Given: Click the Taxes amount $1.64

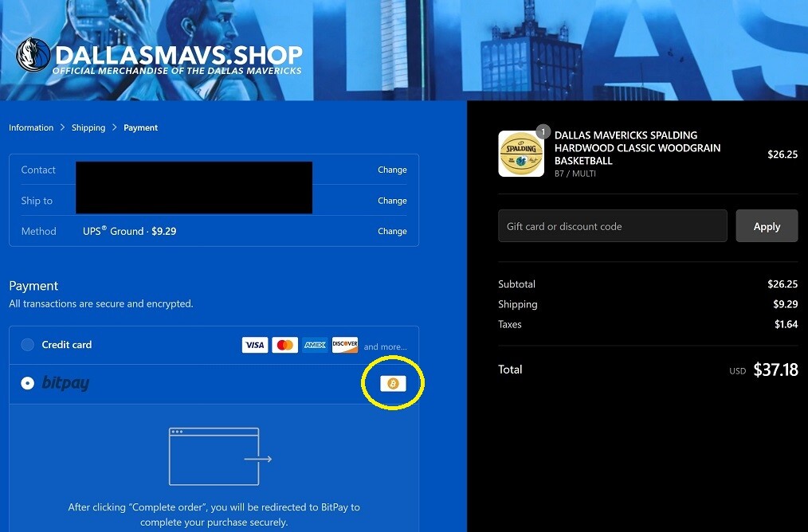Looking at the screenshot, I should (x=786, y=324).
